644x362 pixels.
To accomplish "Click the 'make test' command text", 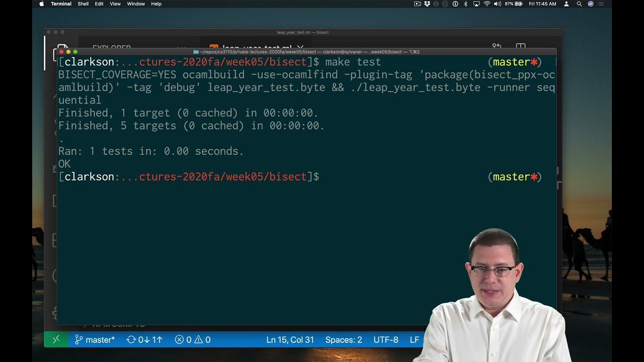I will [x=353, y=62].
